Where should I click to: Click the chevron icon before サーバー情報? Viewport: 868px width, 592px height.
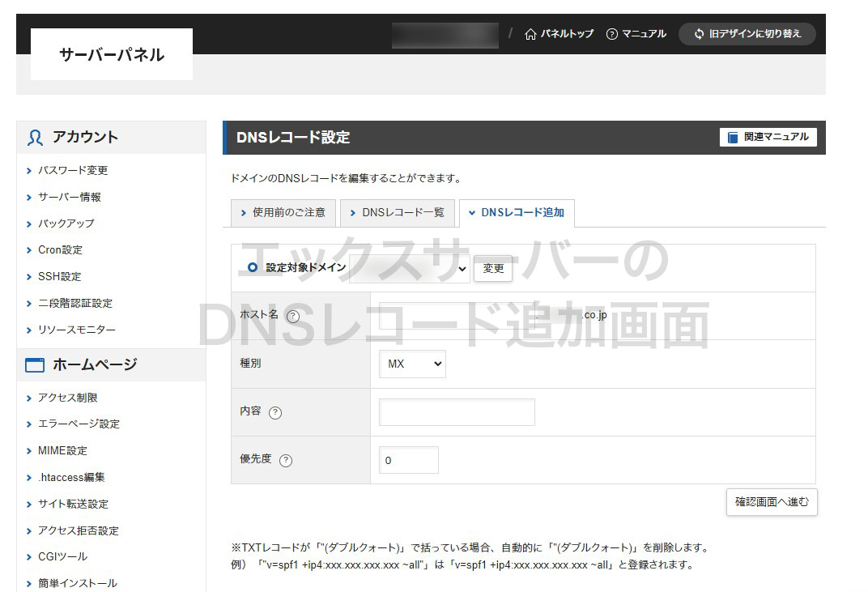29,198
